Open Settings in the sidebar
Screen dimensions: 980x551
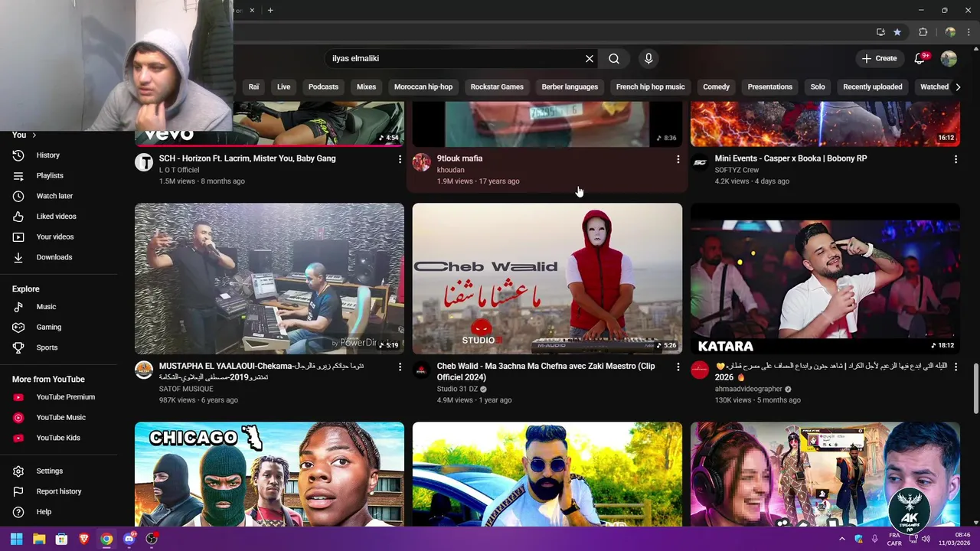tap(49, 471)
